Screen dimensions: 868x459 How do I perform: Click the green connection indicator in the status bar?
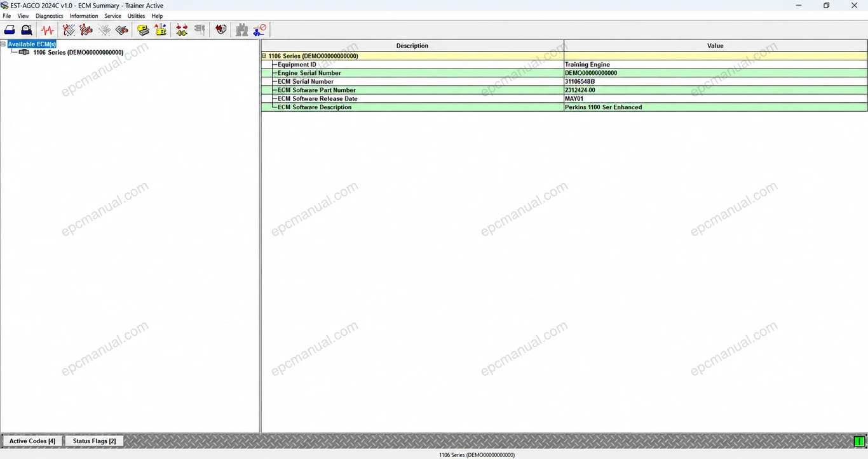pos(859,441)
